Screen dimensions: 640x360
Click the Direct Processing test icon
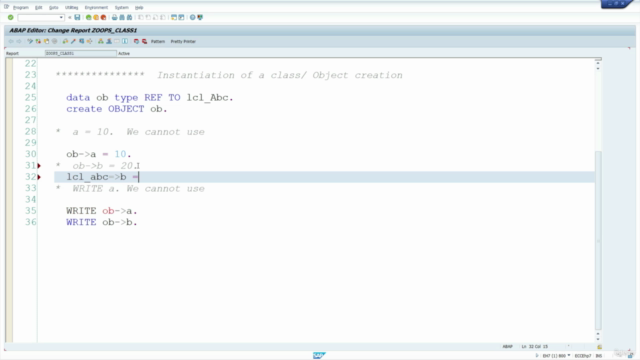(82, 41)
